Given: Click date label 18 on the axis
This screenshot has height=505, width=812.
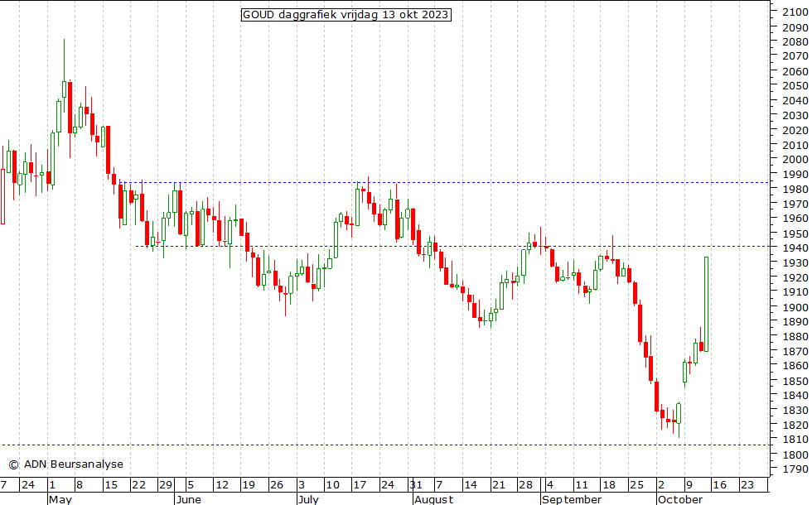Looking at the screenshot, I should click(609, 485).
